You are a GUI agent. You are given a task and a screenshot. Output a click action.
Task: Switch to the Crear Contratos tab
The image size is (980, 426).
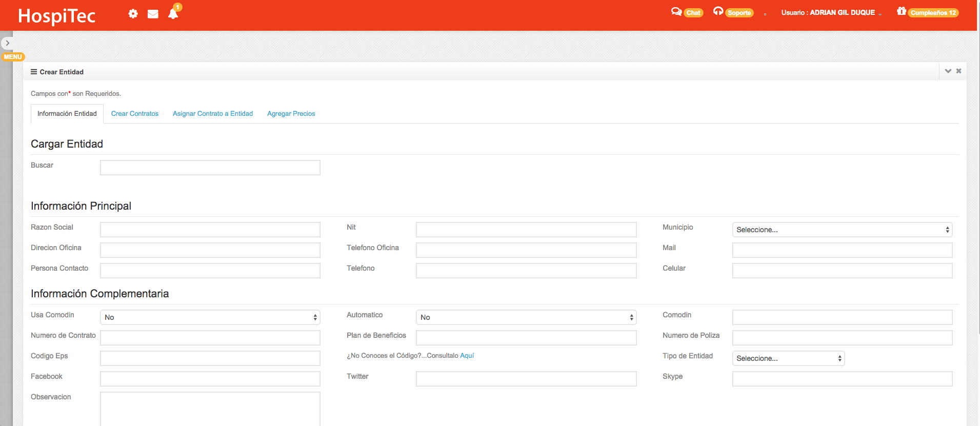point(135,114)
